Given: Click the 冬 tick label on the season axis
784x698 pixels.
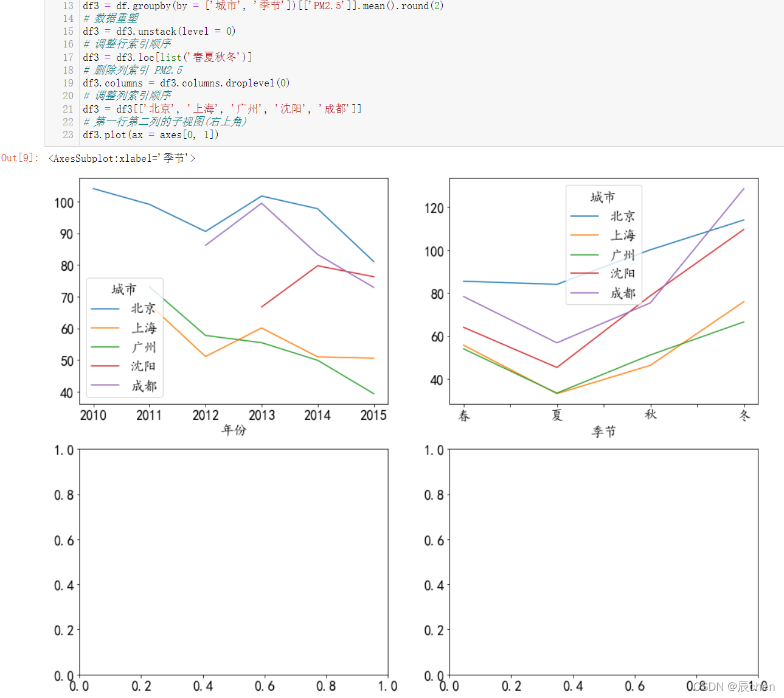Looking at the screenshot, I should click(x=744, y=415).
